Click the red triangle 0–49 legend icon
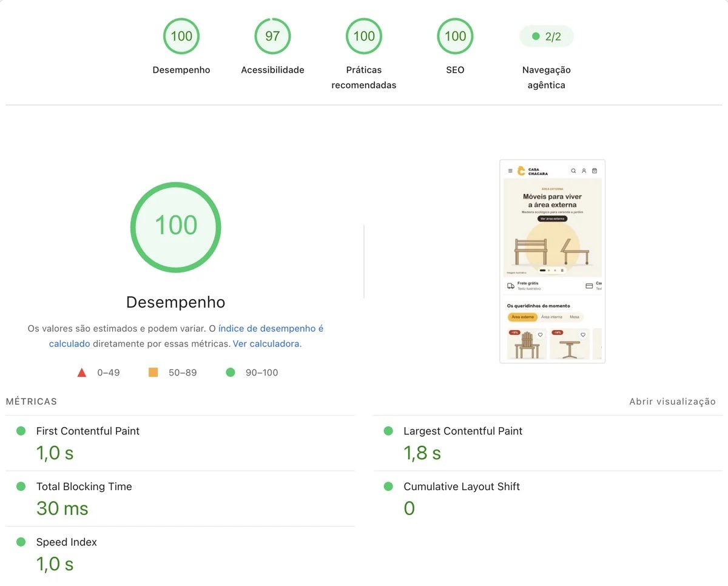This screenshot has height=586, width=728. click(82, 372)
